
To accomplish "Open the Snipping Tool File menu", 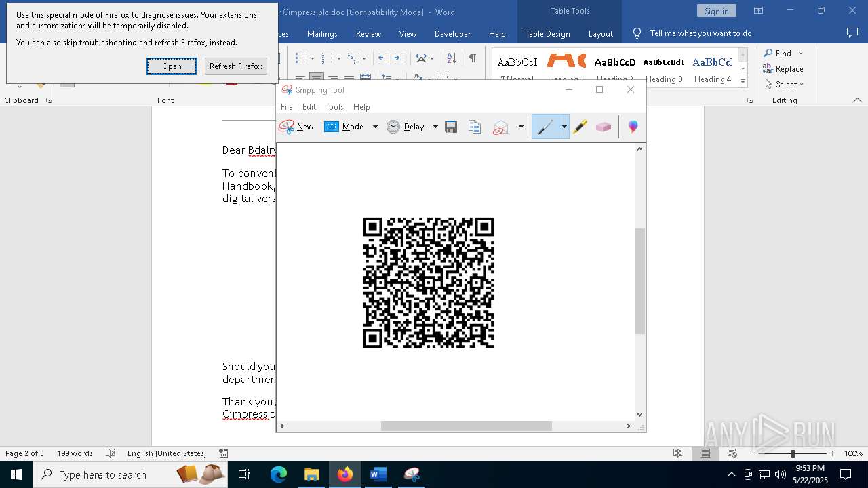I will tap(287, 107).
